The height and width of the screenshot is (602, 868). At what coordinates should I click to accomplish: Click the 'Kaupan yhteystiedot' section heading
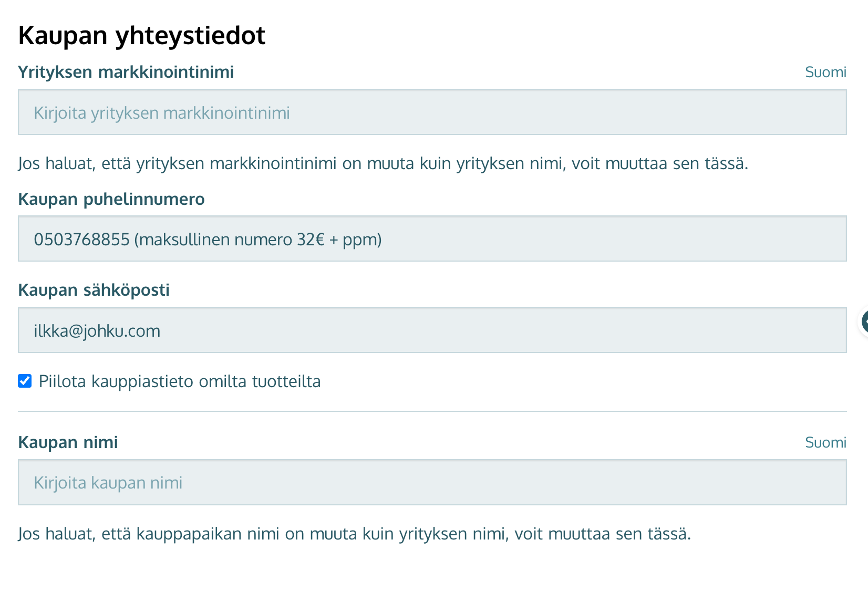point(142,35)
